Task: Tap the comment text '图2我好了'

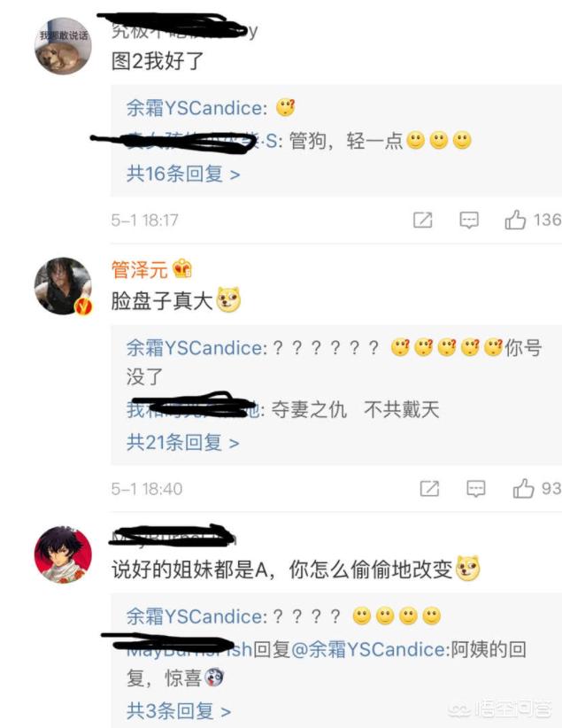Action: pyautogui.click(x=158, y=61)
